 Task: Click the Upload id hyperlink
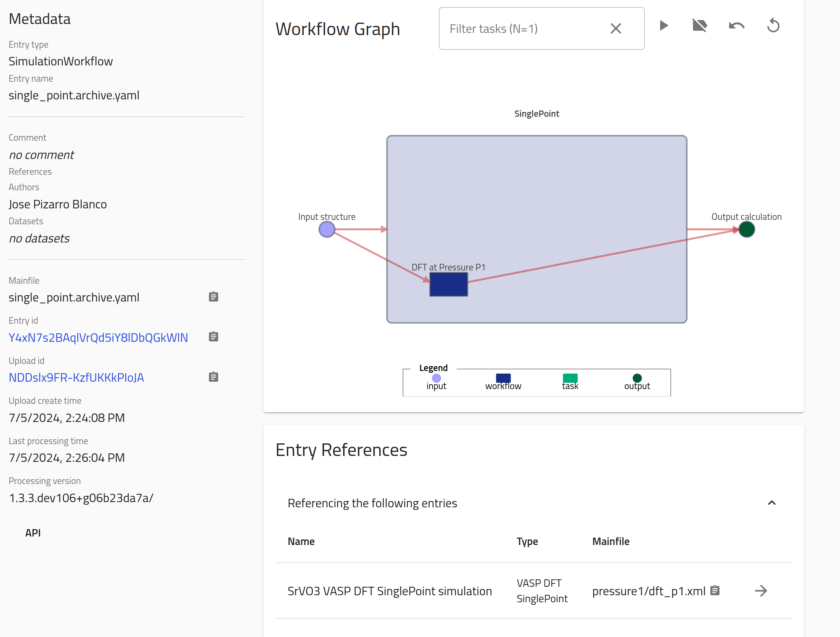pyautogui.click(x=76, y=377)
